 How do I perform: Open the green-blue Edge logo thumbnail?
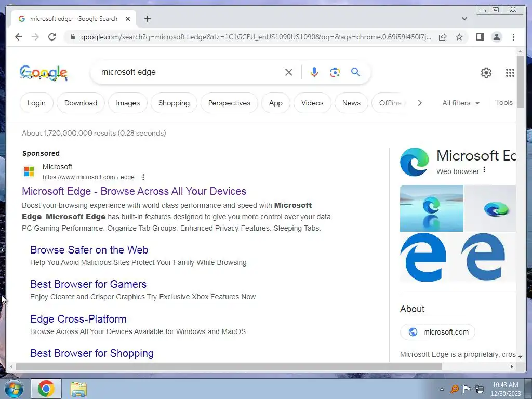490,208
